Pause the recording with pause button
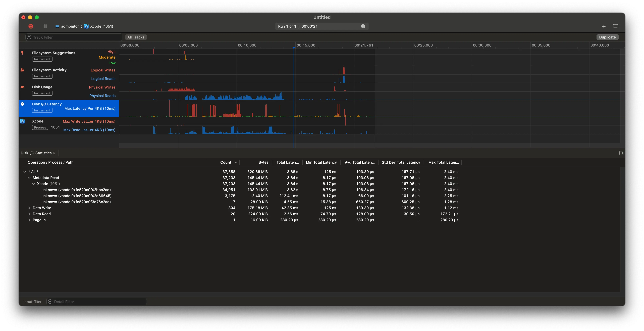Screen dimensions: 644x331 tap(45, 26)
